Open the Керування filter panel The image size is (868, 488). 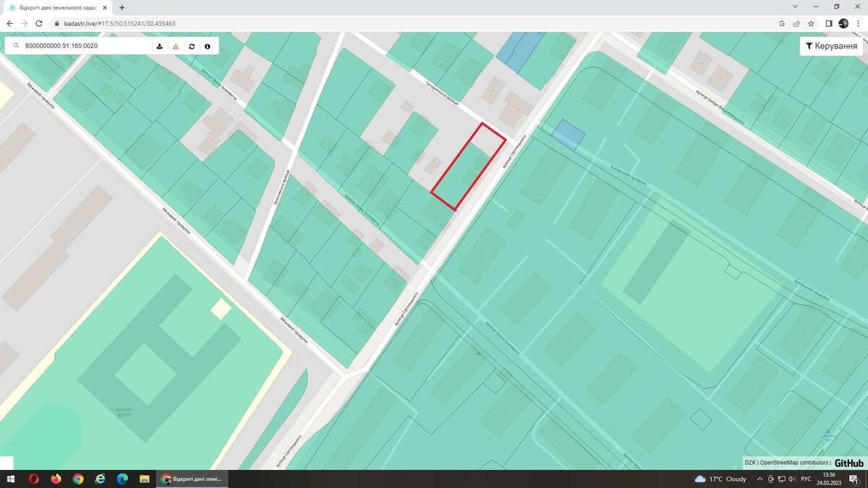point(831,46)
